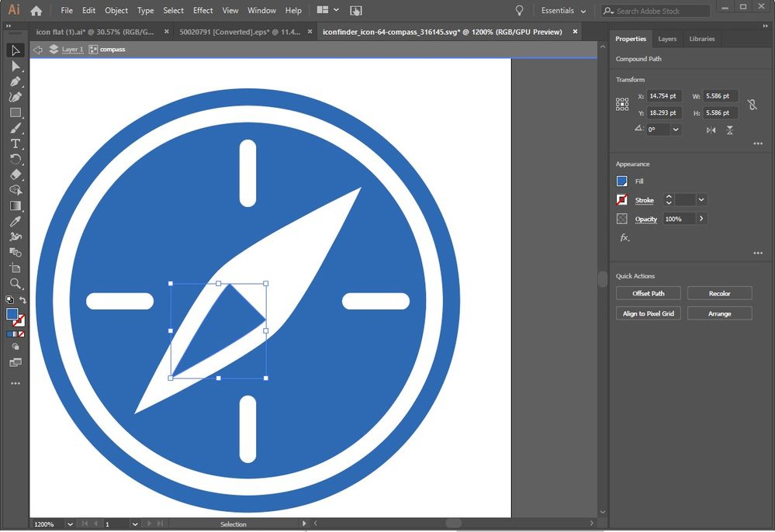The image size is (775, 532).
Task: Open Stroke panel link
Action: tap(644, 200)
